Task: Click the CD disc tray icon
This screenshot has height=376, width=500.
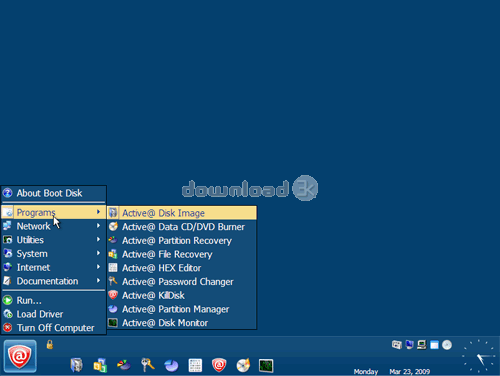Action: coord(447,345)
